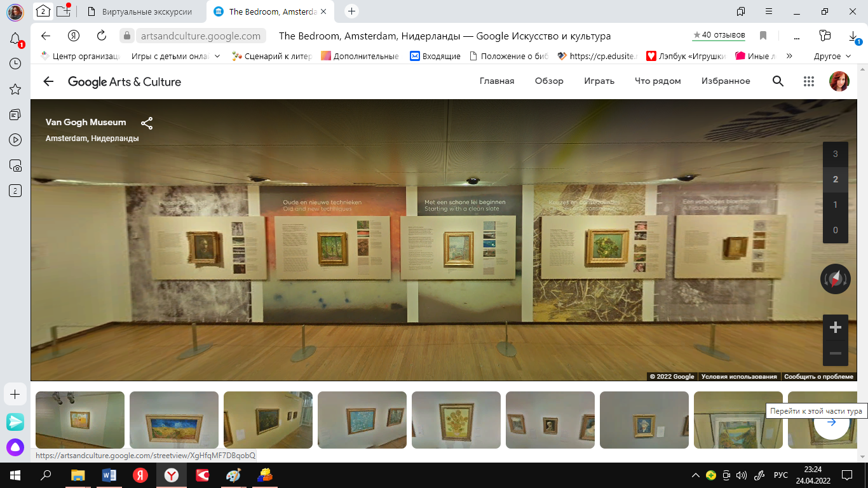Select floor 1 in level picker
868x488 pixels.
pyautogui.click(x=836, y=205)
